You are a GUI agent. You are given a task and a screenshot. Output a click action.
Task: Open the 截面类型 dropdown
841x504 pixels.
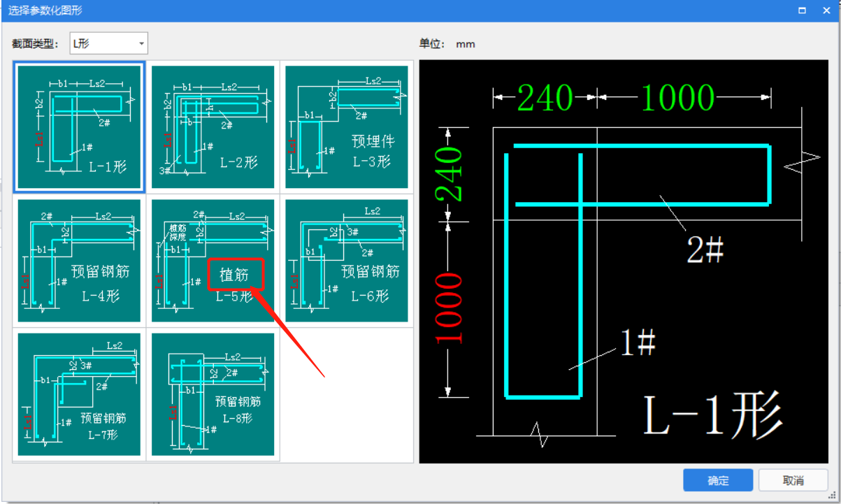[x=109, y=43]
